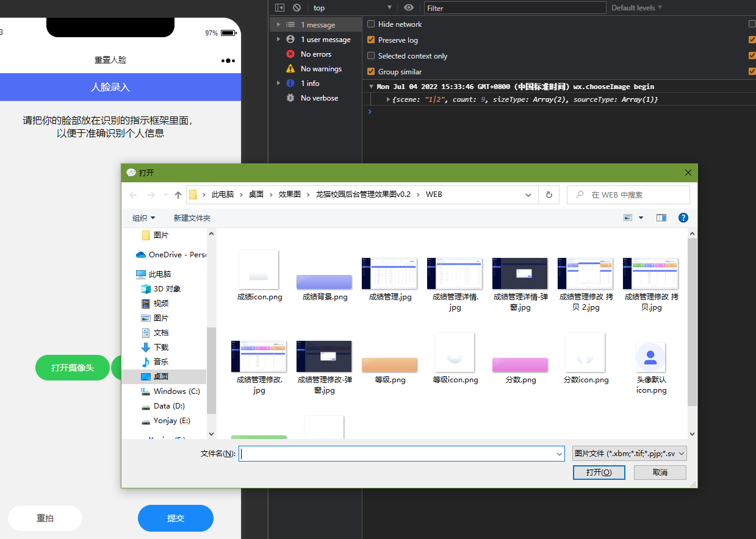Click the 打开摄像头 green button
This screenshot has width=756, height=539.
pos(72,368)
